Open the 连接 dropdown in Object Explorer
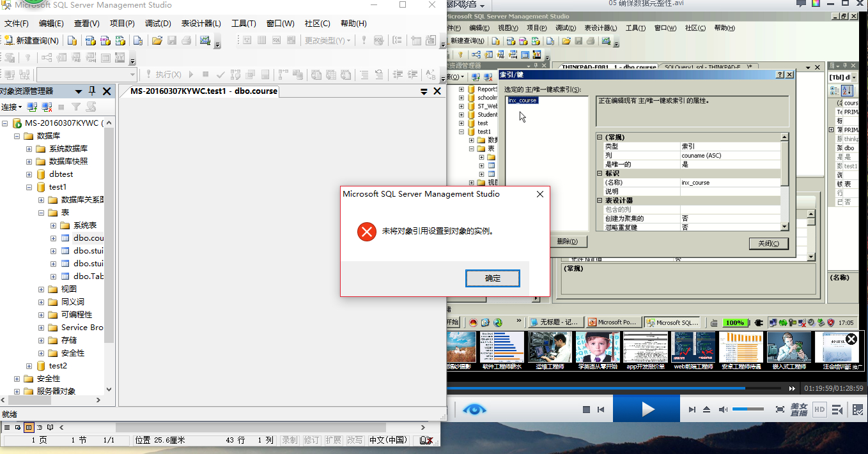 [11, 107]
